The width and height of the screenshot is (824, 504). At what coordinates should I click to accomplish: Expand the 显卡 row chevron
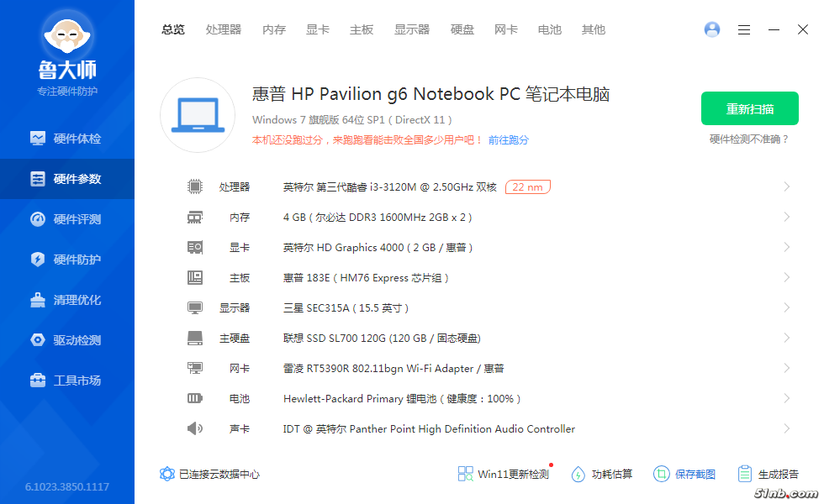(x=787, y=247)
